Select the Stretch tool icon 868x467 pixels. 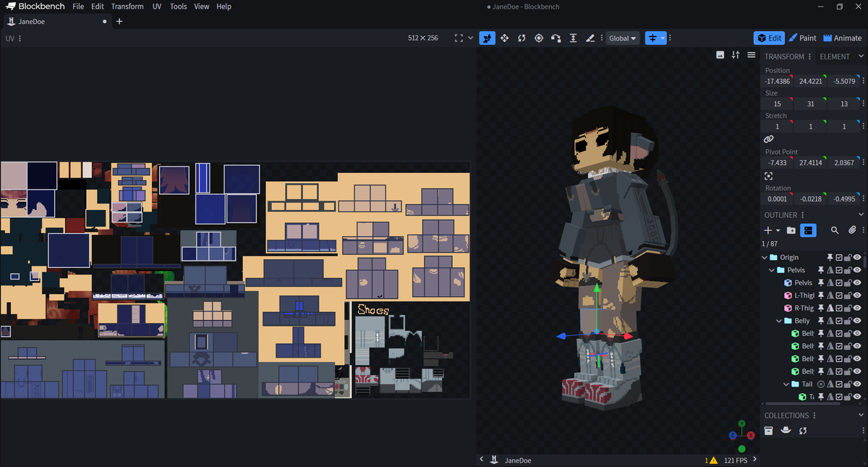[x=573, y=38]
